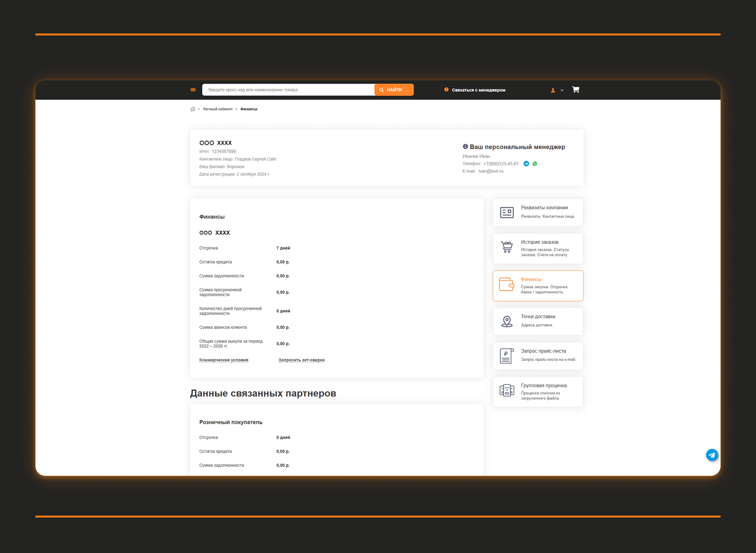Click the floating Telegram chat button
Image resolution: width=756 pixels, height=553 pixels.
[x=712, y=455]
